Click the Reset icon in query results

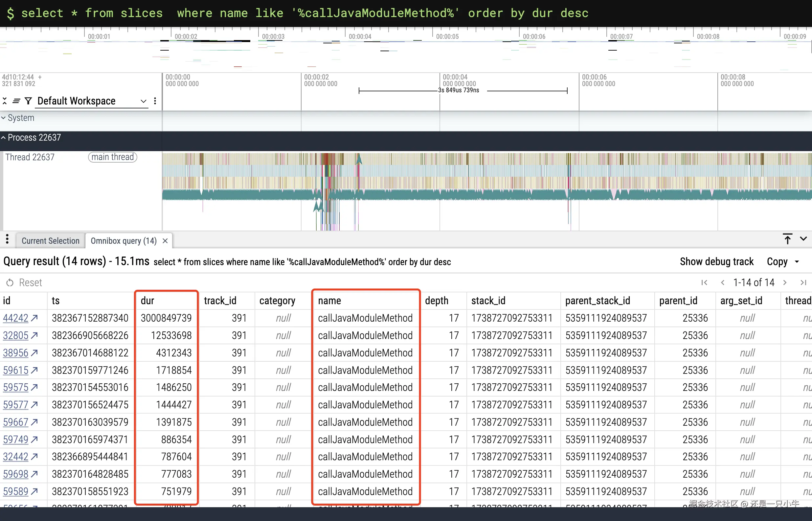coord(10,283)
